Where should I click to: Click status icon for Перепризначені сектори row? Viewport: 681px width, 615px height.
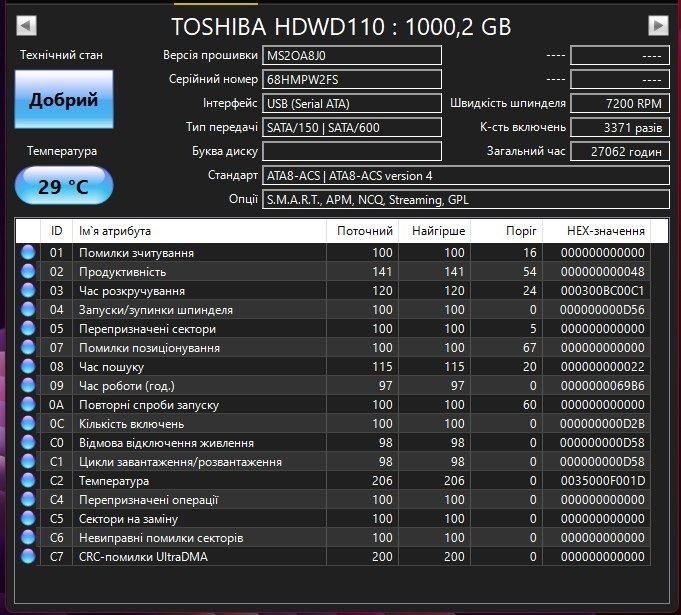[28, 328]
